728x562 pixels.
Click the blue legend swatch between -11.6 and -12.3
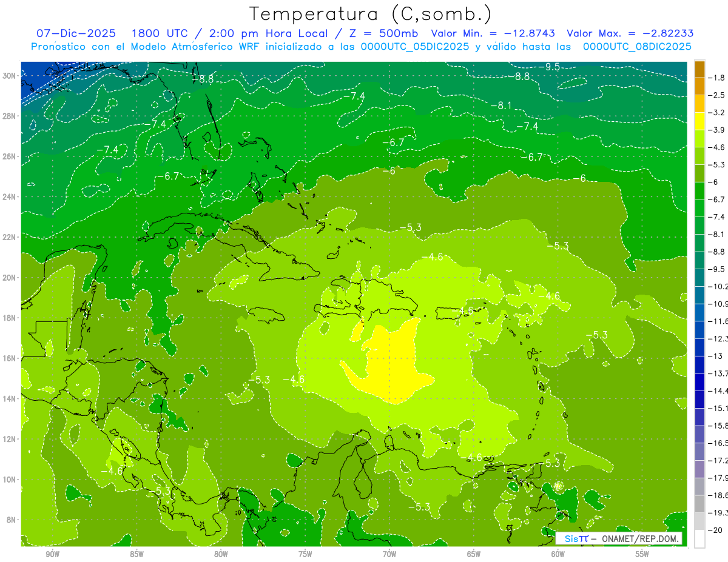point(699,330)
